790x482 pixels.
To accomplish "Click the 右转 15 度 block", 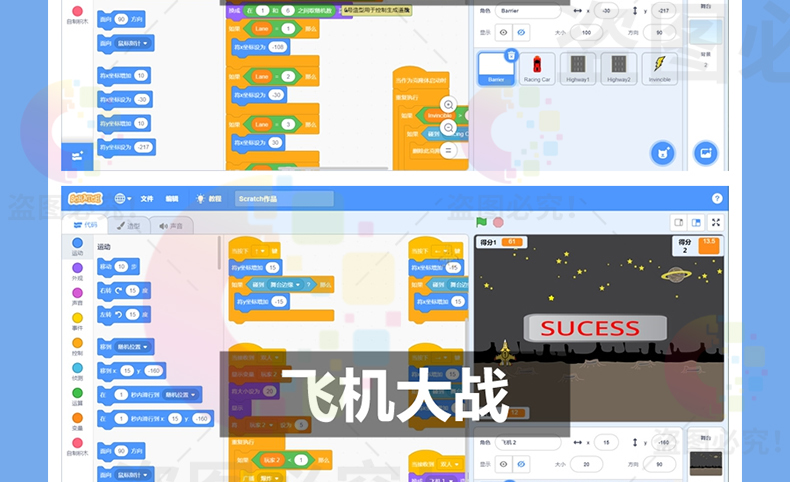I will pyautogui.click(x=124, y=291).
